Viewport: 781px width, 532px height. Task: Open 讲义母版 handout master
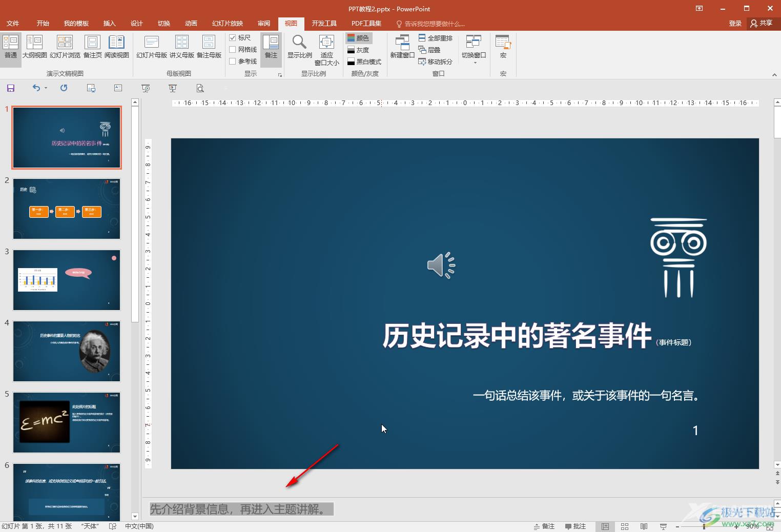click(182, 47)
